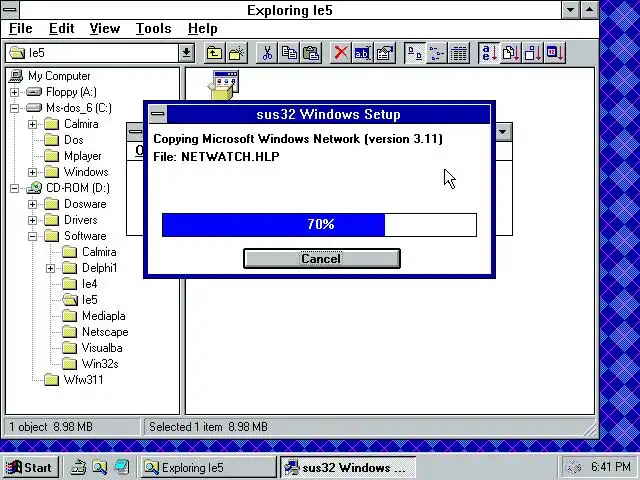
Task: Select Floppy (A:) drive icon
Action: (34, 92)
